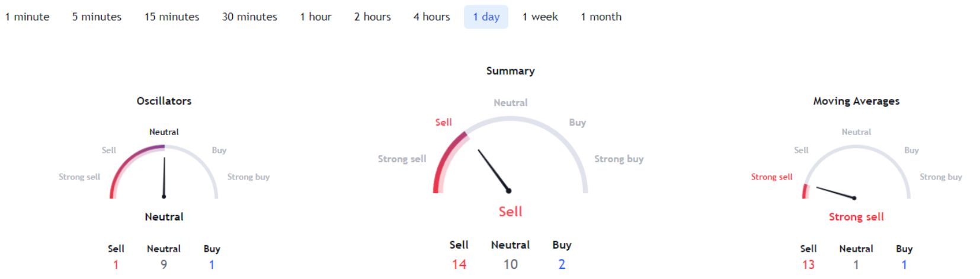The image size is (980, 279).
Task: Open the 30 minutes timeframe
Action: (x=249, y=17)
